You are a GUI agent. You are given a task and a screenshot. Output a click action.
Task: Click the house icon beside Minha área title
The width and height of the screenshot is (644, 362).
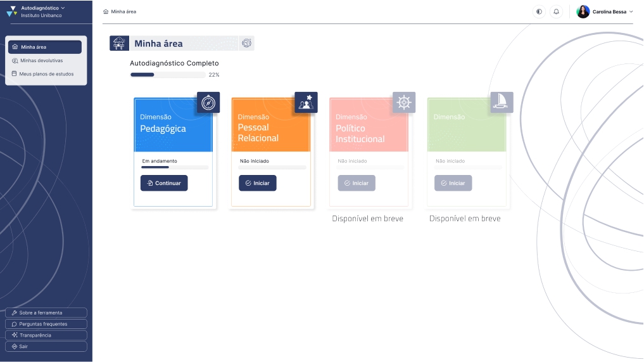pos(119,43)
